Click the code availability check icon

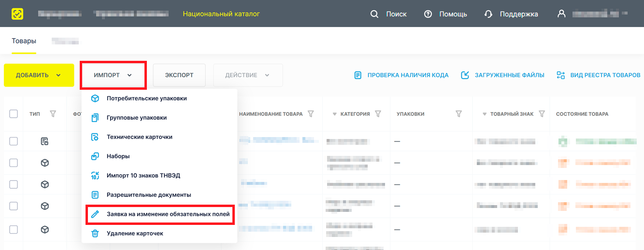coord(358,75)
